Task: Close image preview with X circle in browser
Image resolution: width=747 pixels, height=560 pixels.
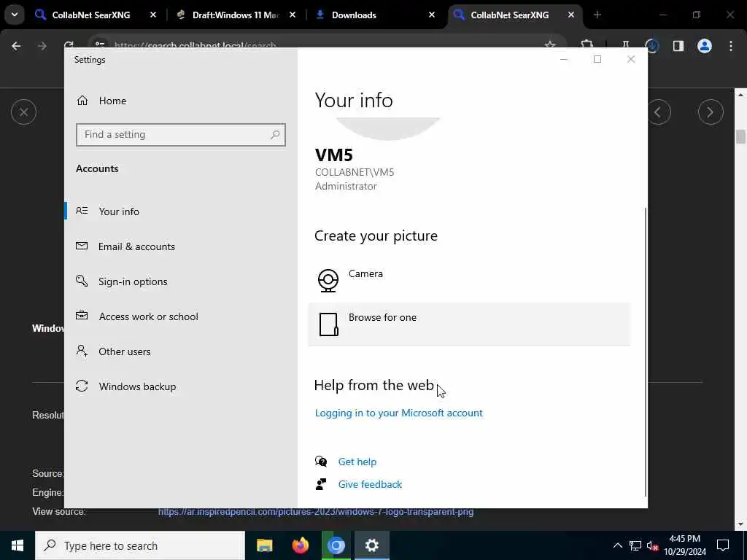Action: [x=24, y=112]
